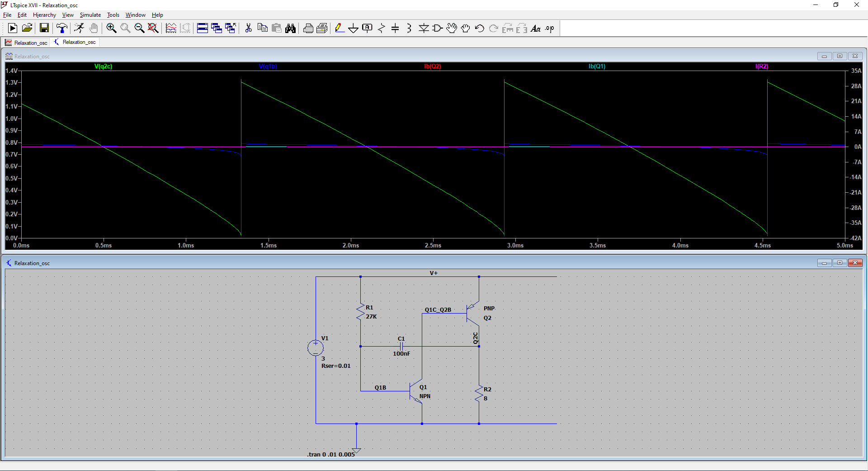The width and height of the screenshot is (868, 471).
Task: Click the autorange plot icon
Action: (171, 28)
